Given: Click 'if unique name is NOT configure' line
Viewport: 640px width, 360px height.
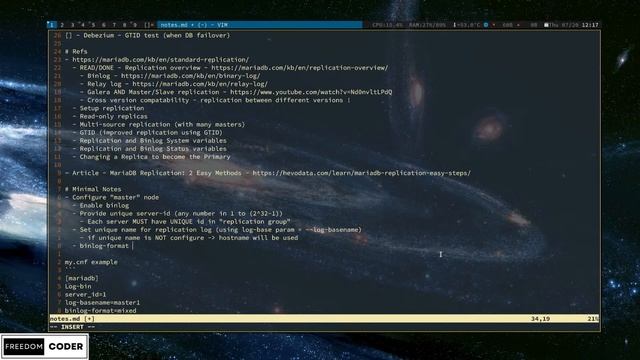Looking at the screenshot, I should coord(189,238).
